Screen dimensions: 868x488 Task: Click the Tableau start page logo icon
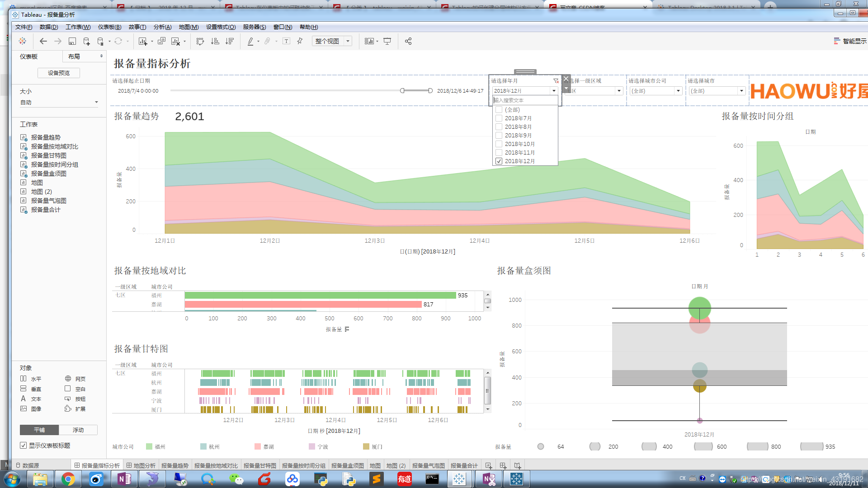point(22,41)
